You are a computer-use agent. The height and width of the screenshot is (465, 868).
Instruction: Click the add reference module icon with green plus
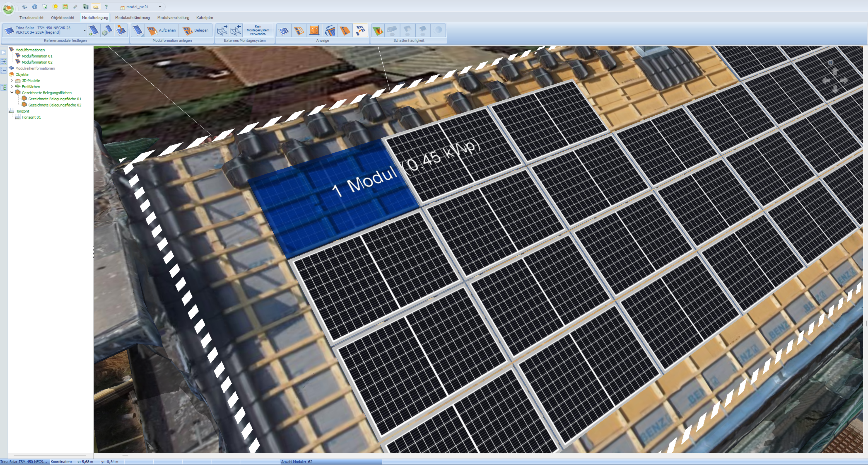[x=94, y=30]
